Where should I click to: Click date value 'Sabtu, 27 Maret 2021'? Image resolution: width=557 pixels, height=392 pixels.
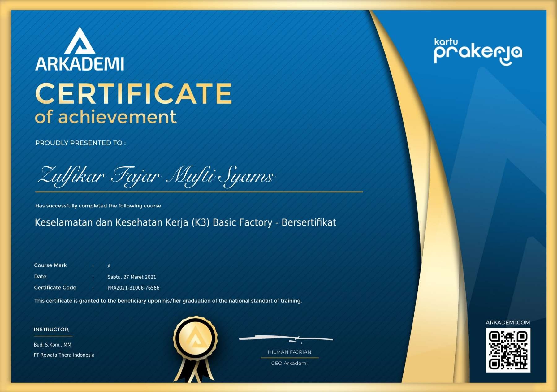pyautogui.click(x=132, y=277)
